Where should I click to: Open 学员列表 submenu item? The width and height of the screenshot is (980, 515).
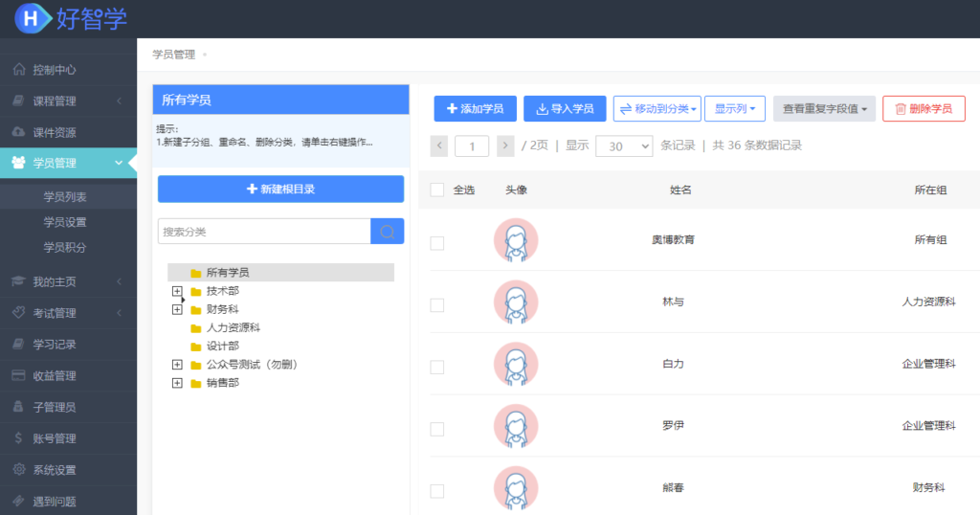click(65, 197)
